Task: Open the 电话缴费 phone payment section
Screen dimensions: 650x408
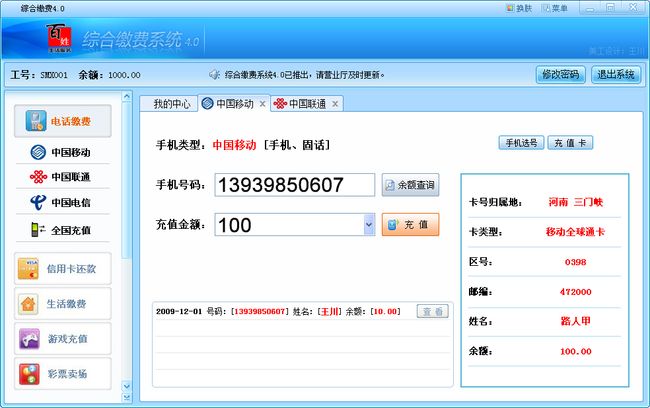Action: tap(63, 121)
